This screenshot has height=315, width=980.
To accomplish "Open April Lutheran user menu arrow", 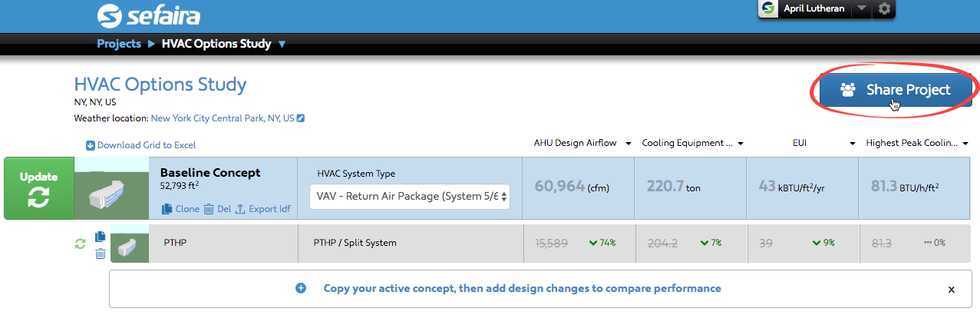I will 862,9.
